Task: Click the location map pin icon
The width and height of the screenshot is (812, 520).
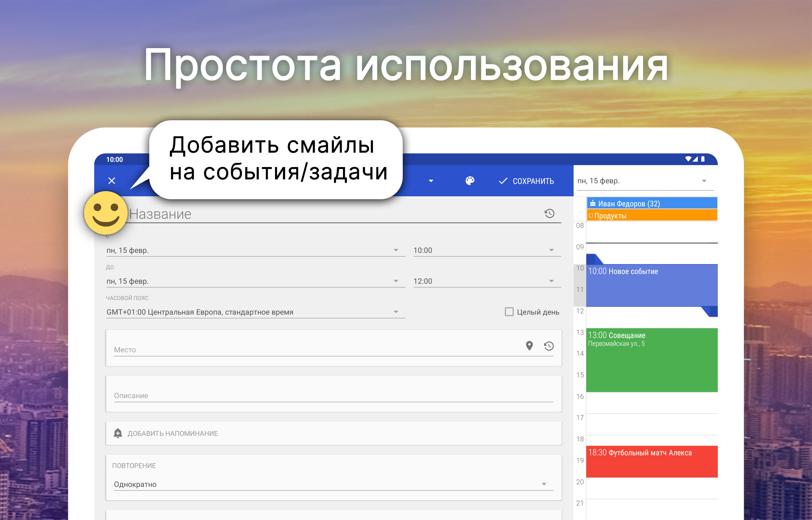Action: coord(529,346)
